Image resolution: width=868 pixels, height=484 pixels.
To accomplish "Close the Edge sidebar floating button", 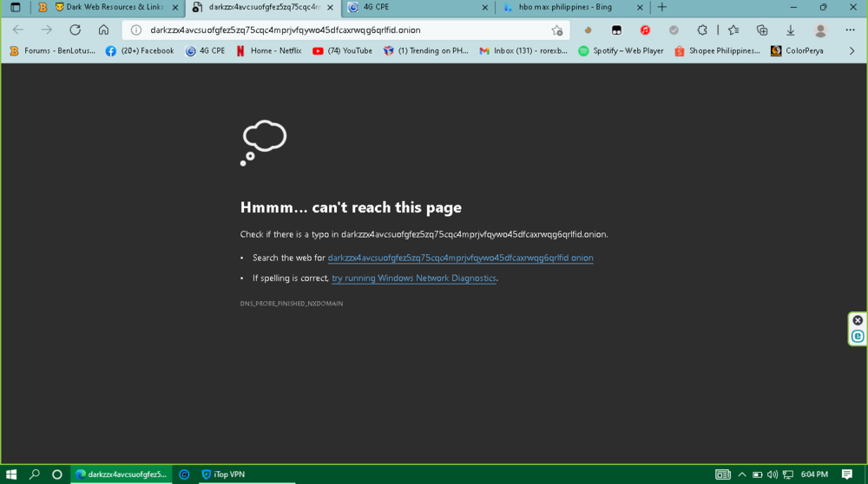I will tap(858, 320).
